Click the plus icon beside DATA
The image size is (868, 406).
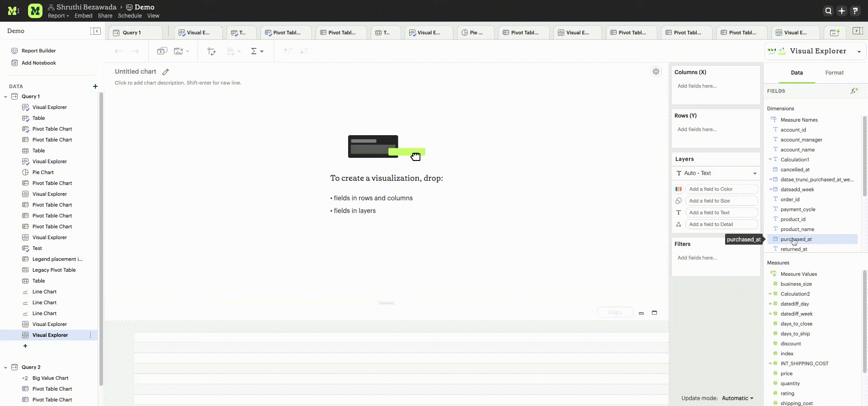pyautogui.click(x=95, y=86)
